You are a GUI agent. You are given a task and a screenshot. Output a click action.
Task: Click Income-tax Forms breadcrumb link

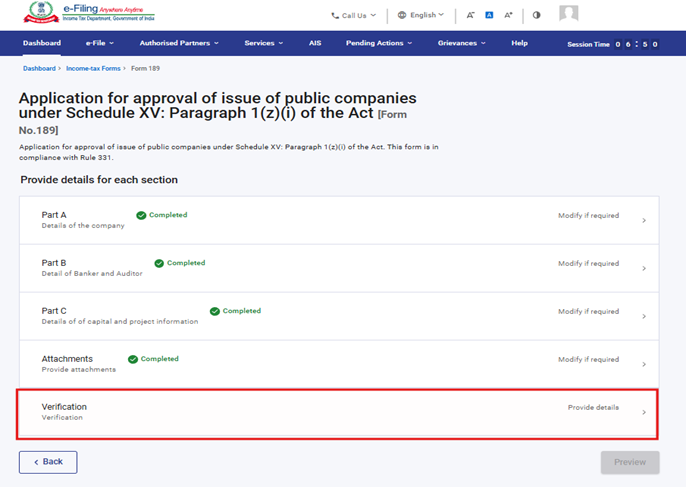click(x=93, y=68)
